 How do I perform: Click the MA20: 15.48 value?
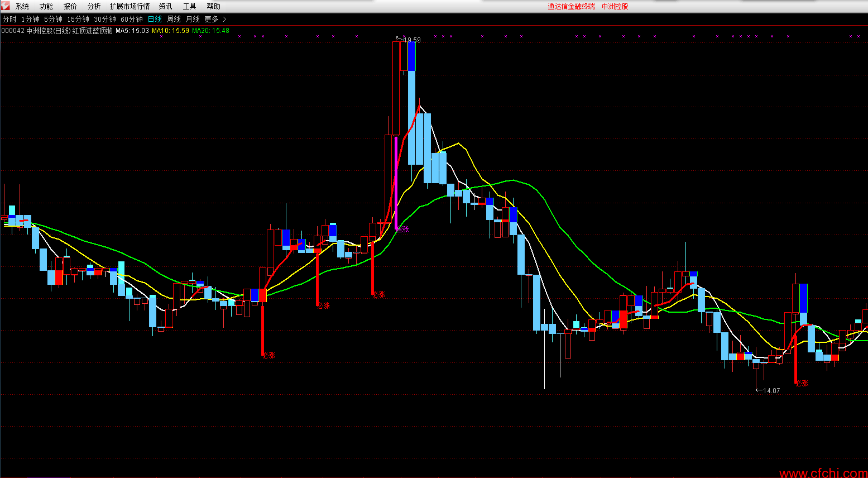pyautogui.click(x=210, y=31)
